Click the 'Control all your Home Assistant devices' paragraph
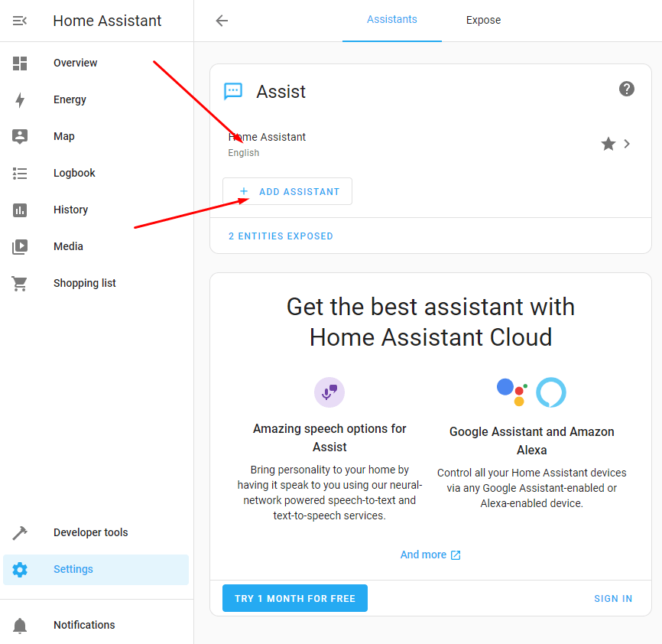The height and width of the screenshot is (644, 662). click(531, 488)
